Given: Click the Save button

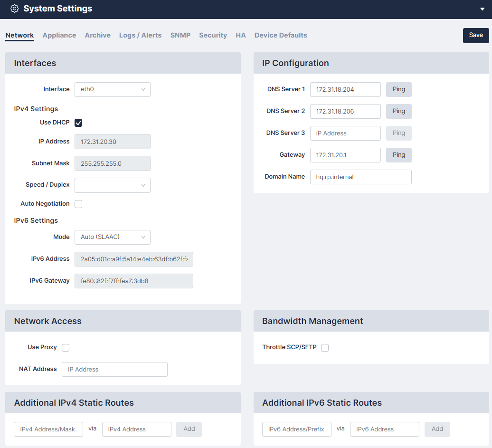Looking at the screenshot, I should 475,35.
